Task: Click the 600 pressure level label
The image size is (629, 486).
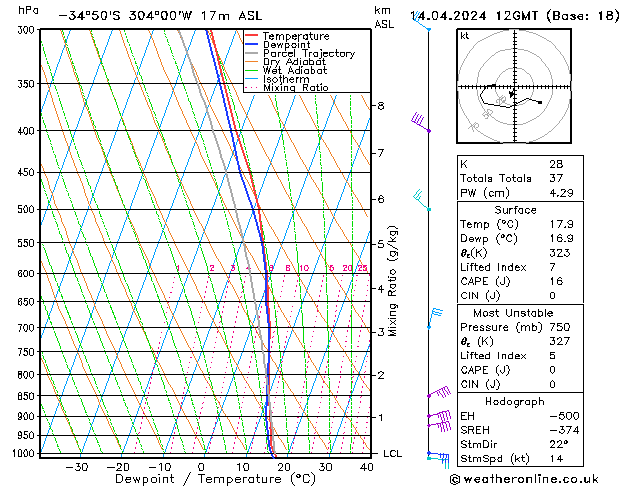Action: tap(28, 273)
